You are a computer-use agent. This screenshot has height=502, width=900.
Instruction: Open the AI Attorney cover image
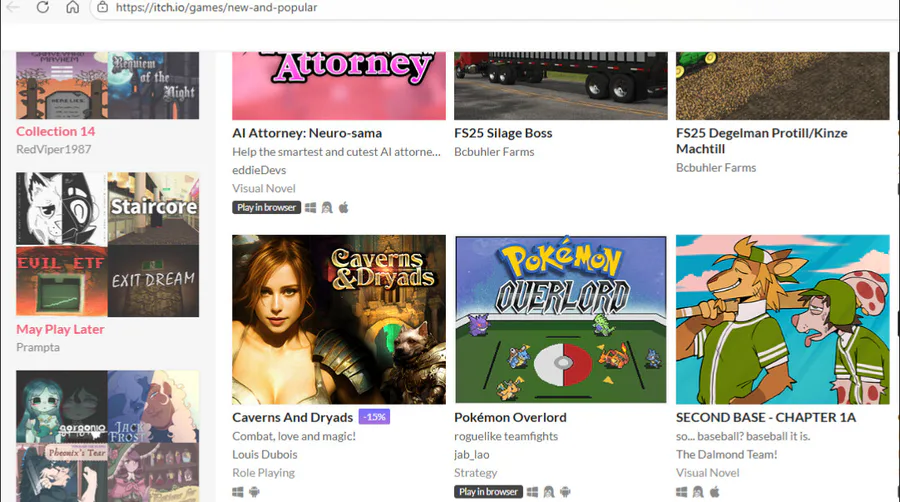[x=339, y=86]
